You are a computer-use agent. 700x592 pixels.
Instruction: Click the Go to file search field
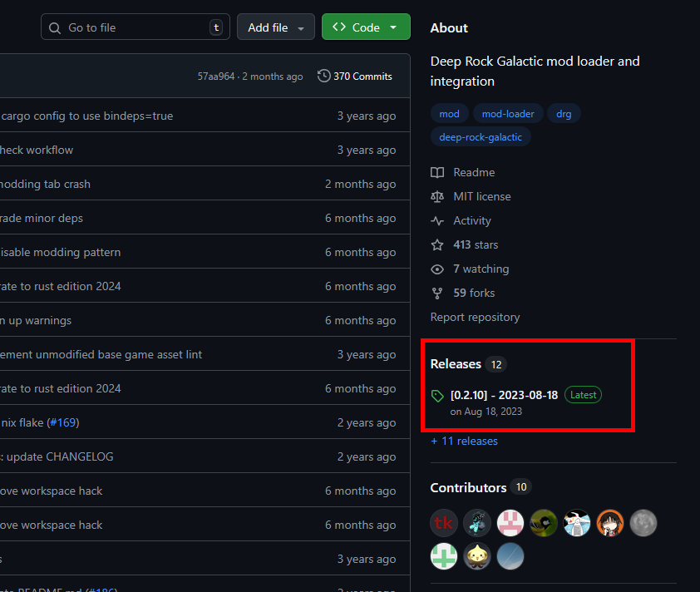pos(136,27)
